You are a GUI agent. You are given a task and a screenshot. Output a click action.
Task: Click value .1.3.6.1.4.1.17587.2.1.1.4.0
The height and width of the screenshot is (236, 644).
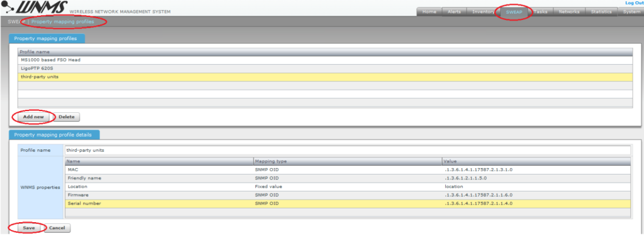coord(478,203)
